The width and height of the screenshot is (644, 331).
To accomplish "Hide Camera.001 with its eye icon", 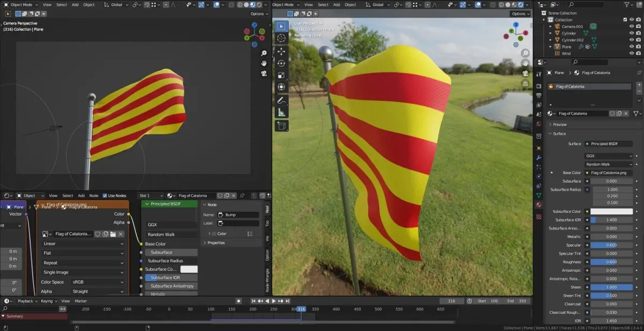I will pyautogui.click(x=632, y=26).
